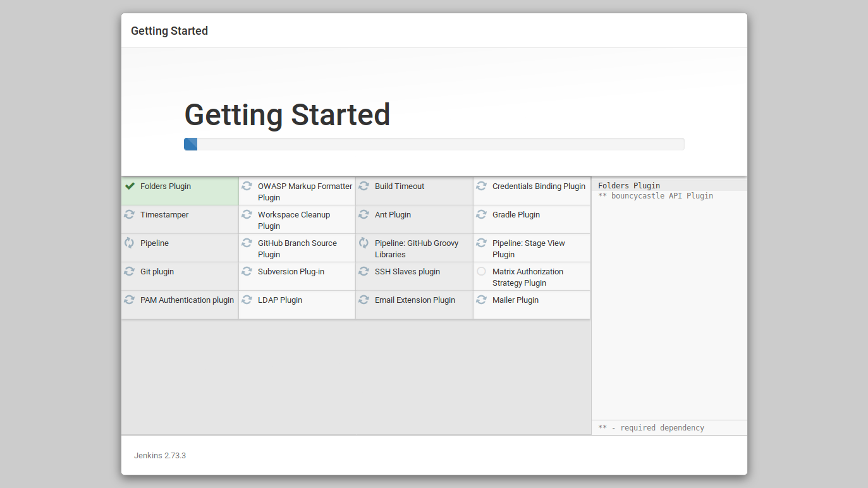Select the GitHub Branch Source Plugin entry
The image size is (868, 488).
[x=296, y=248]
